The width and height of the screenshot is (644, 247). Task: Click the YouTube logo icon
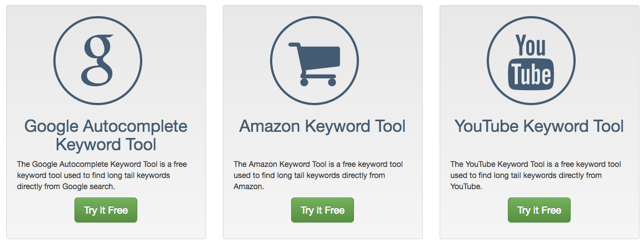(x=531, y=61)
